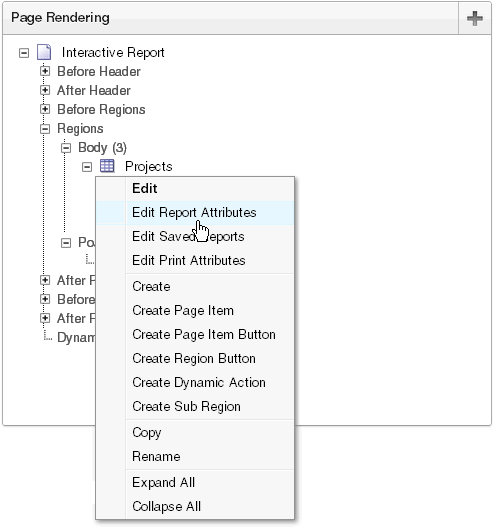This screenshot has height=527, width=494.
Task: Click the Interactive Report page icon
Action: click(x=44, y=52)
